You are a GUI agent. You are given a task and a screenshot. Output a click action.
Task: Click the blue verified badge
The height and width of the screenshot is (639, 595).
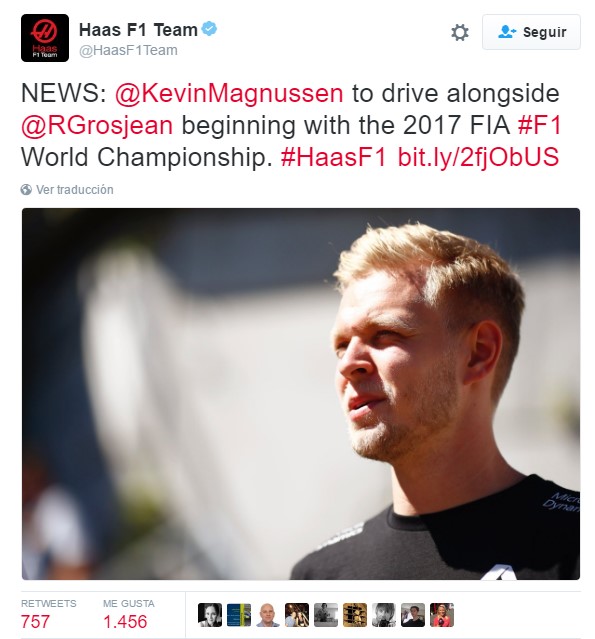click(209, 29)
